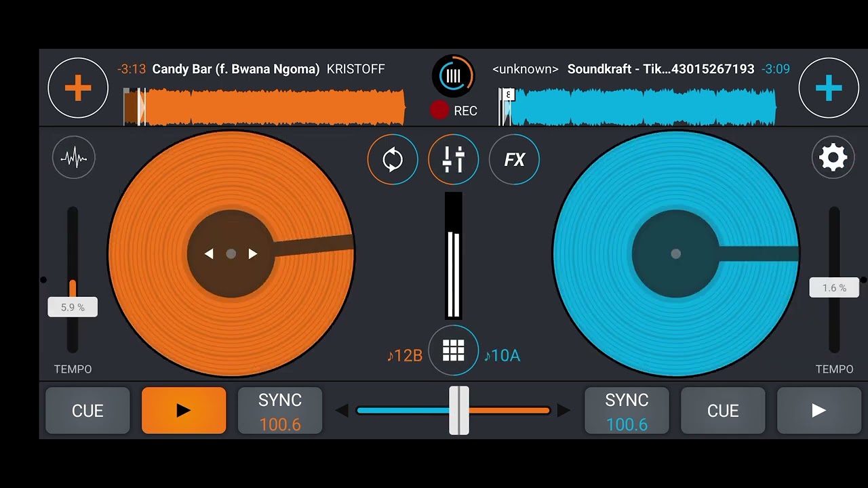Click the KRISTOFF artist name
Viewport: 868px width, 488px height.
[x=356, y=69]
